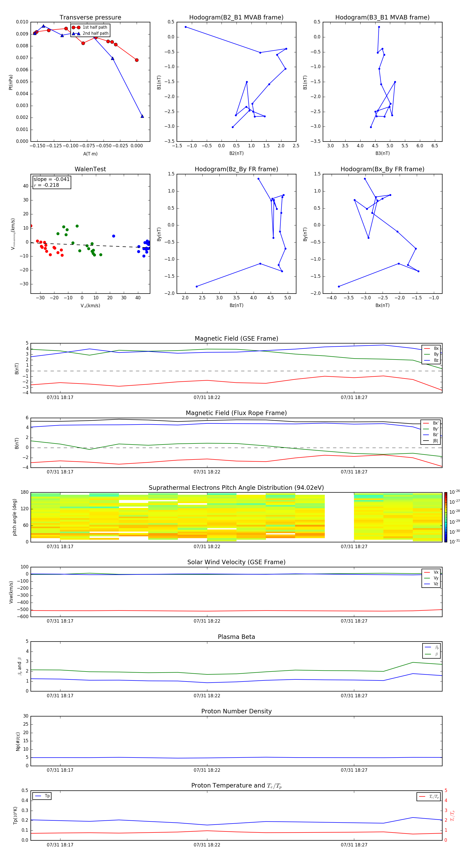Click the 'Bx(nT)' x-axis label

click(x=382, y=305)
